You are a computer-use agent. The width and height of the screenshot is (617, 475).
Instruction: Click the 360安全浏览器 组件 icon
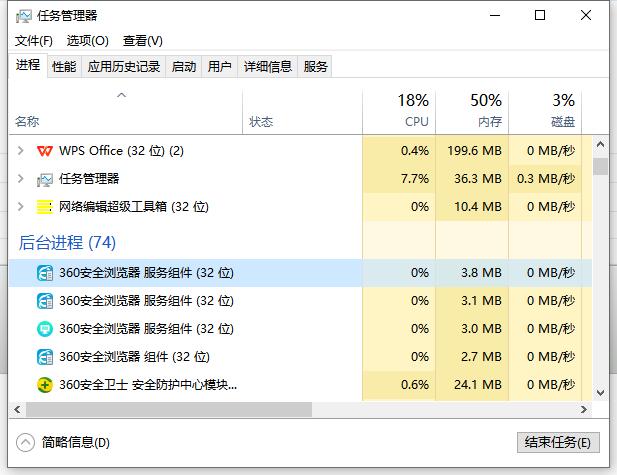tap(45, 357)
